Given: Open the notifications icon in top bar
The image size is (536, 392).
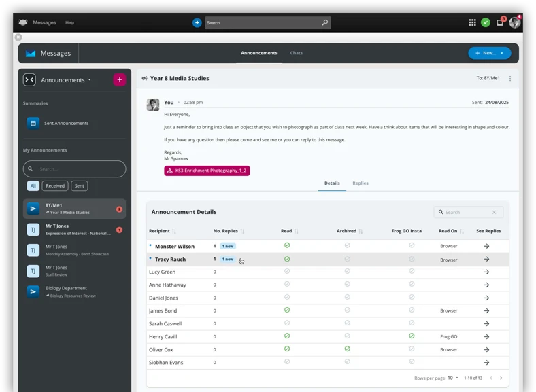Looking at the screenshot, I should (x=500, y=22).
